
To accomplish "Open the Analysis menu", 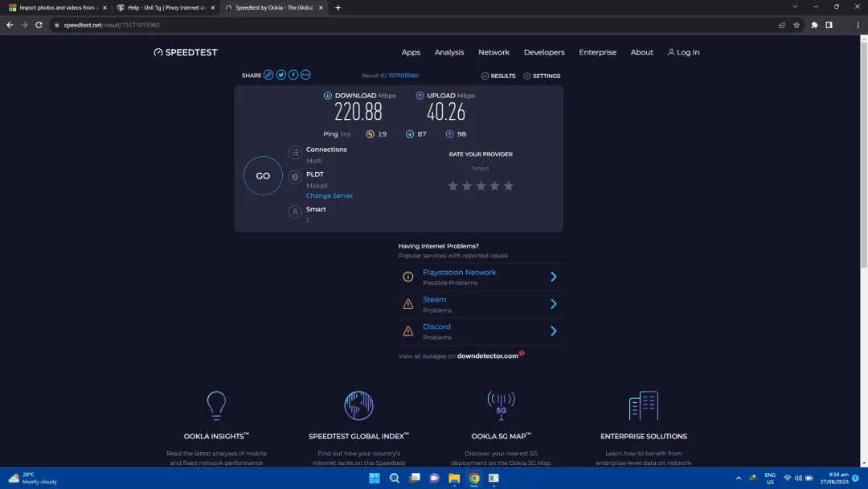I will [449, 52].
